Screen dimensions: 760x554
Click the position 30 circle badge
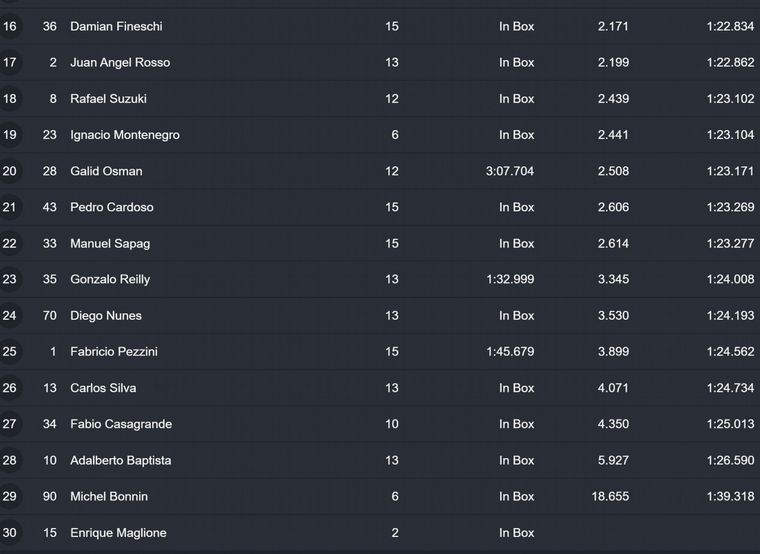tap(10, 533)
